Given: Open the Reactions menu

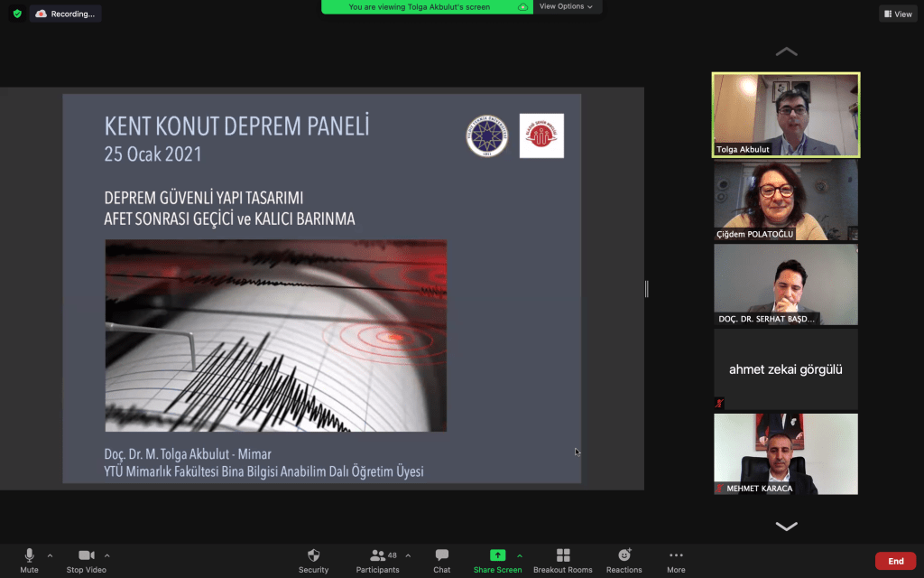Looking at the screenshot, I should pos(624,555).
